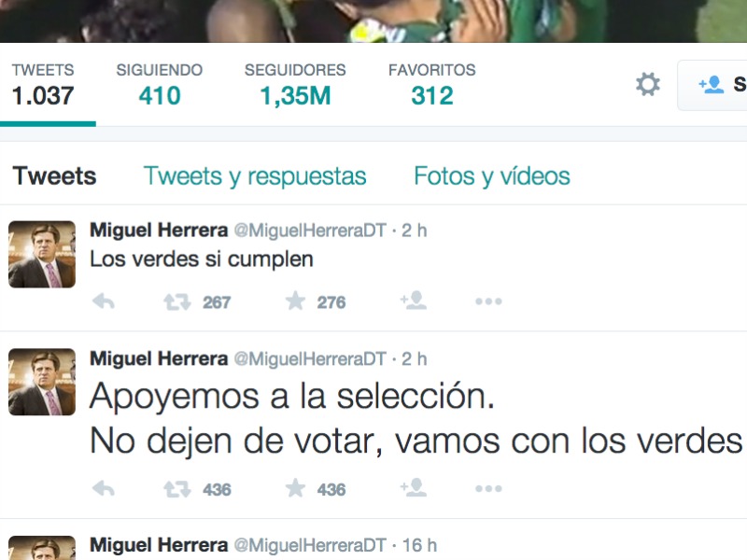
Task: Retweet the 'Los verdes si cumplen' tweet
Action: 177,301
